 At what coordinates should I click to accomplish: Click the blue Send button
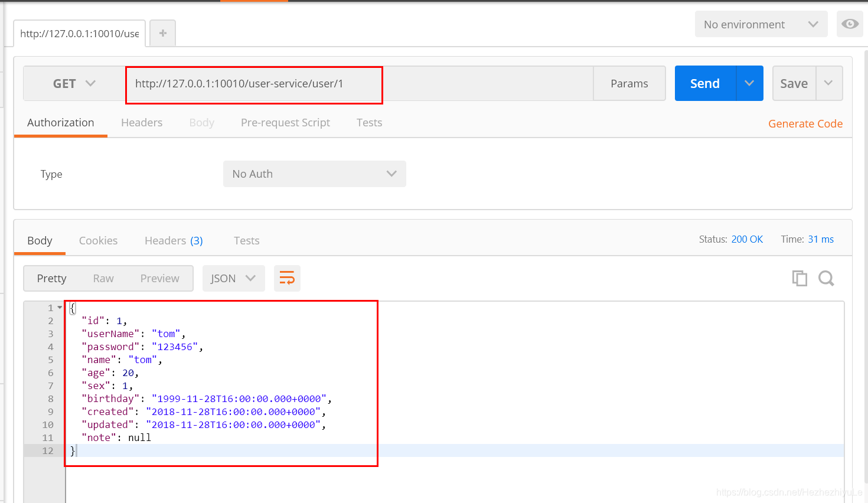tap(705, 83)
